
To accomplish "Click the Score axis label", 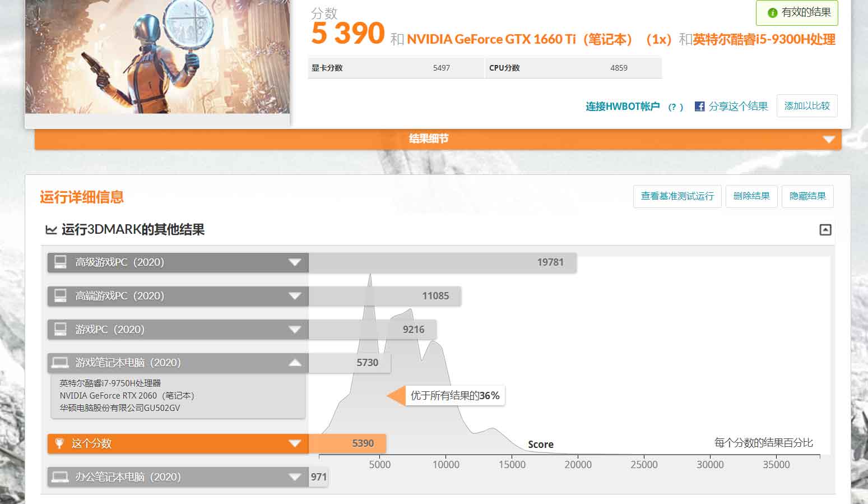I will point(541,445).
